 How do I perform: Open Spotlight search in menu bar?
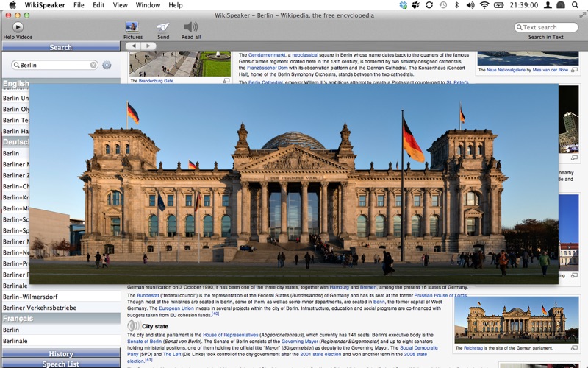[575, 5]
